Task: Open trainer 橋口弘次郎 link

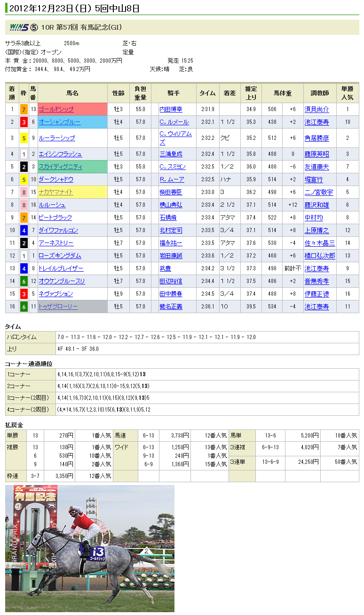Action: (x=320, y=256)
